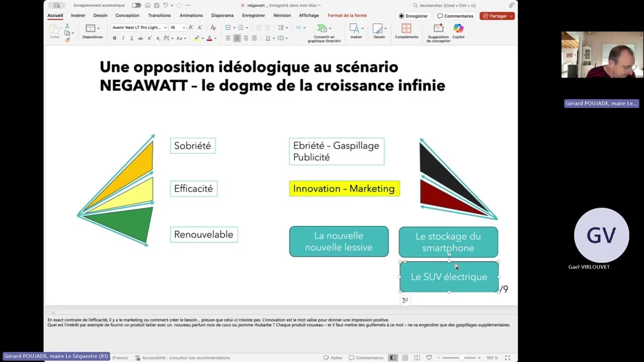Switch to Transitions tab
Viewport: 644px width, 362px height.
click(159, 16)
